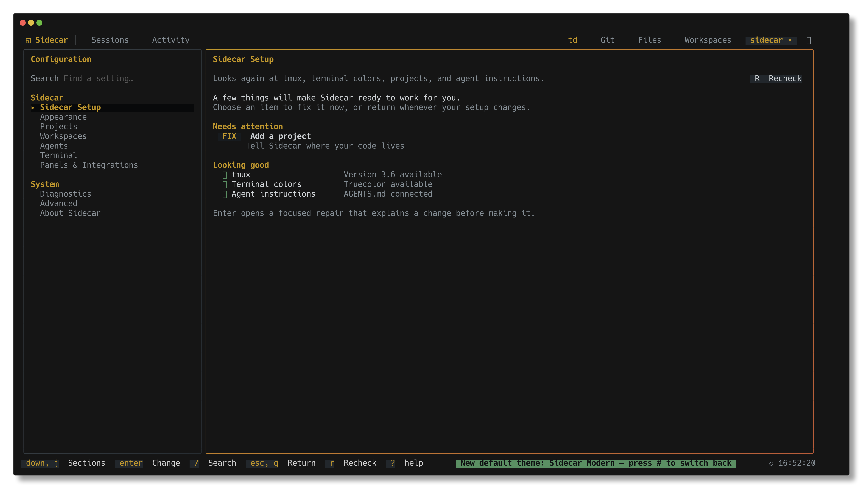Click the text Version 3.6 available
868x494 pixels.
[393, 175]
